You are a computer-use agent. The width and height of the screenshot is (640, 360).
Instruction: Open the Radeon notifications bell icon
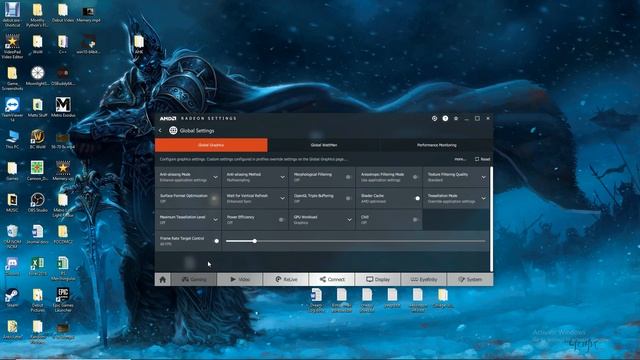point(434,118)
